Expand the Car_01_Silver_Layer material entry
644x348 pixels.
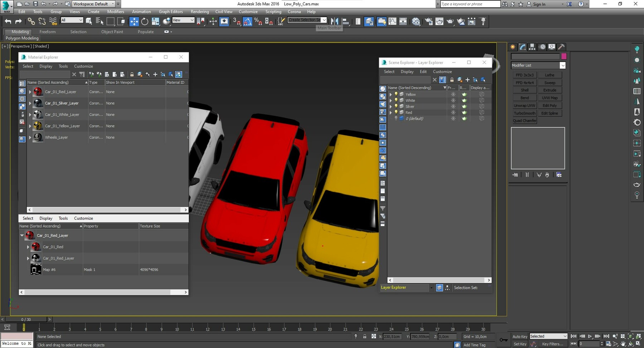click(x=30, y=103)
